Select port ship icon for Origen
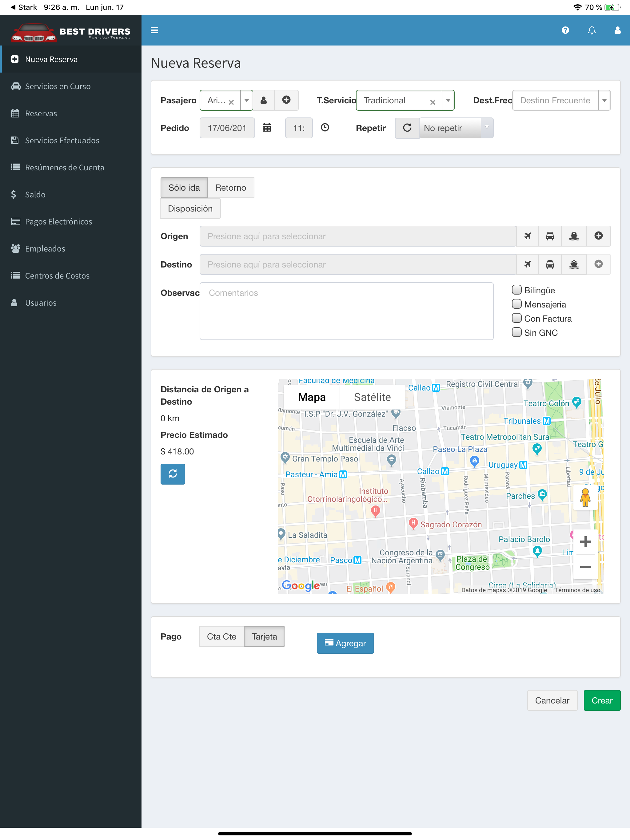The width and height of the screenshot is (630, 840). 574,236
